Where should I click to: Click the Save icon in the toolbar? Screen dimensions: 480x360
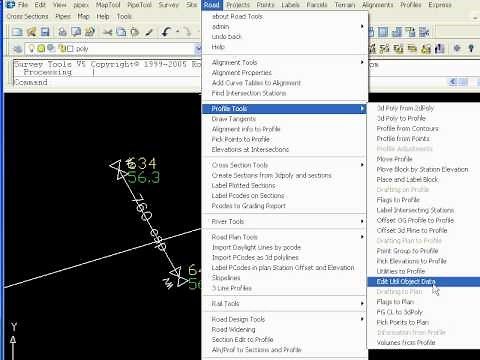click(45, 32)
